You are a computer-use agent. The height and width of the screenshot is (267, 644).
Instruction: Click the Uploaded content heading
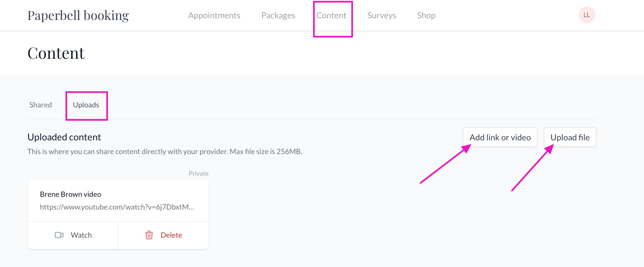(x=64, y=137)
